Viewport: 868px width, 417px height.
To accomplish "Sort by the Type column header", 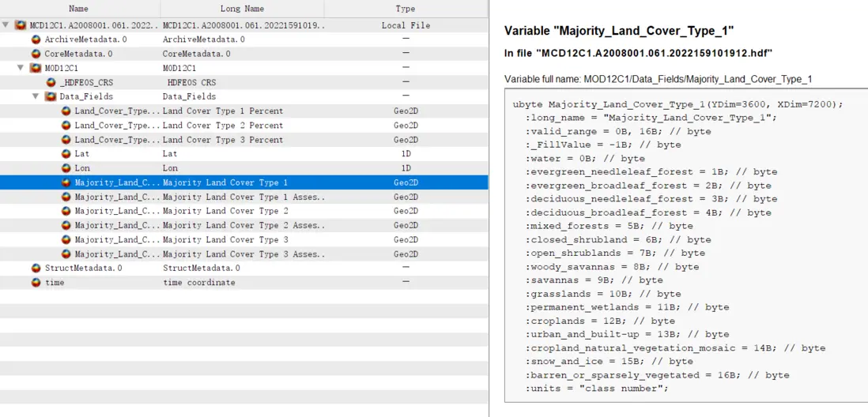I will [406, 9].
